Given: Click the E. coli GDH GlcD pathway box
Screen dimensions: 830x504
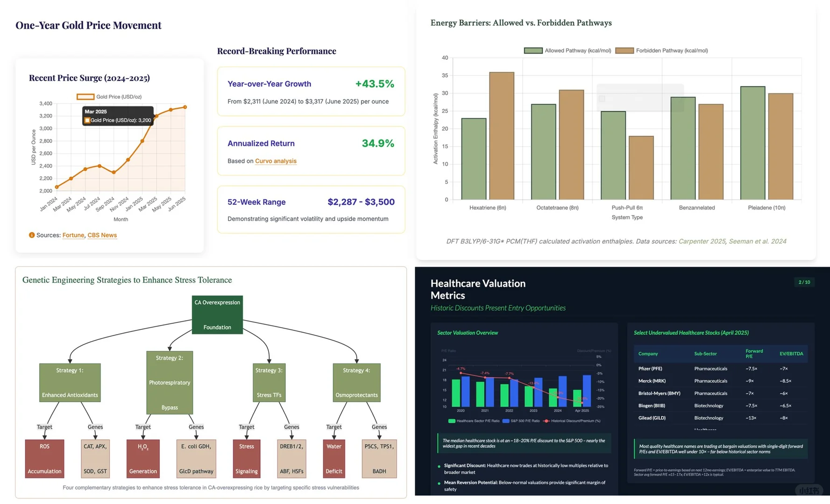Looking at the screenshot, I should [196, 459].
